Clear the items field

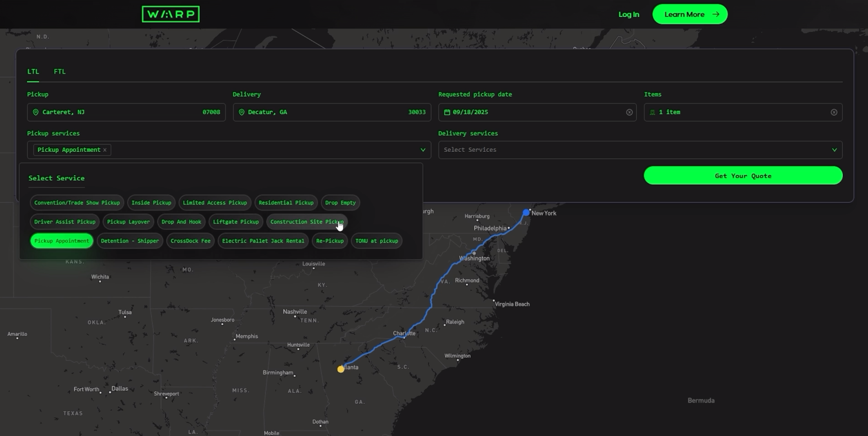(834, 112)
